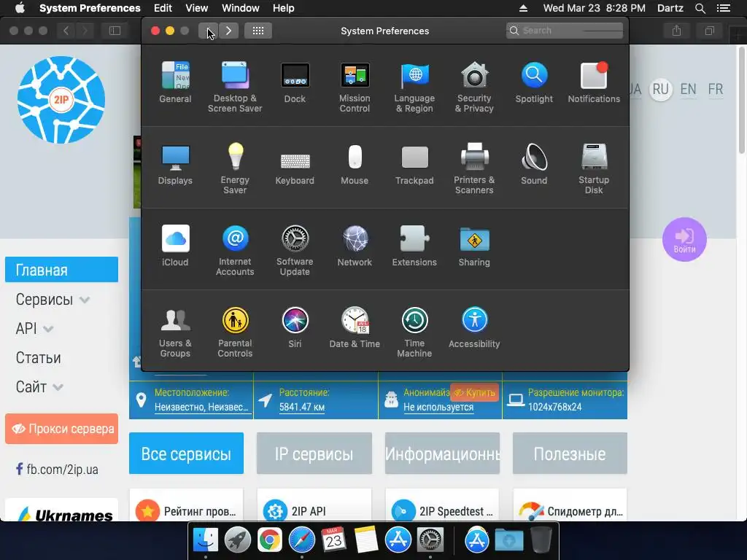Open the Window menu
The image size is (747, 560).
tap(241, 8)
